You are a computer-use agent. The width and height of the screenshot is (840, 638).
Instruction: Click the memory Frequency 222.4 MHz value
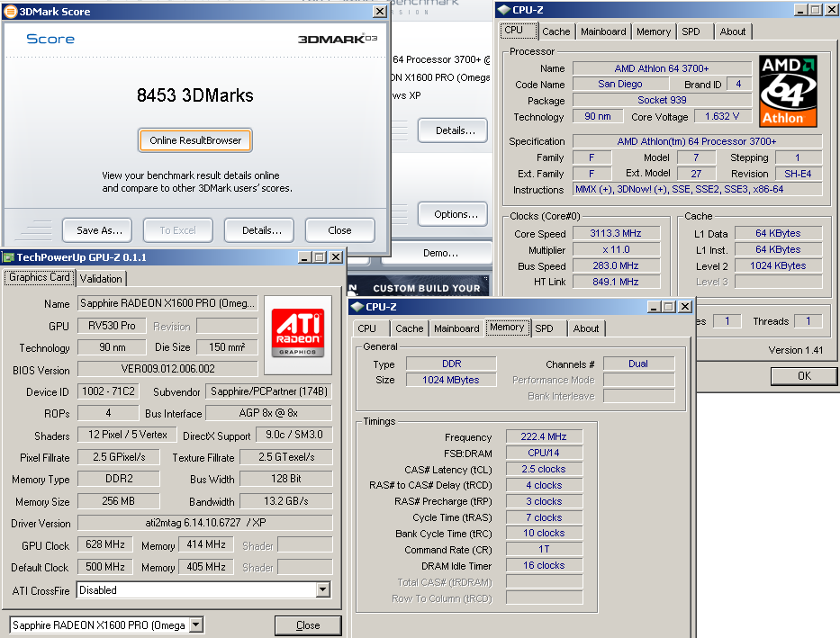544,436
